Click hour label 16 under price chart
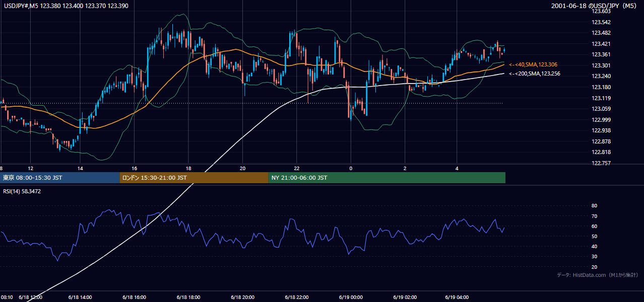The height and width of the screenshot is (302, 644). point(134,168)
